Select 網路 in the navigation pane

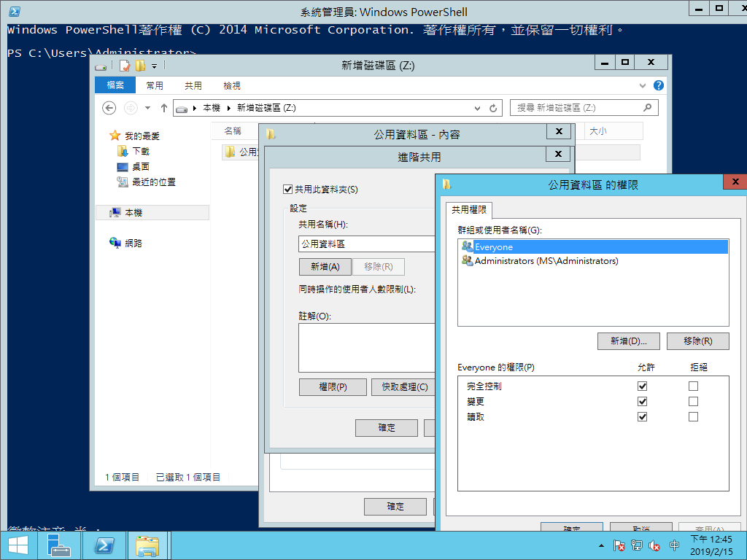click(x=133, y=244)
